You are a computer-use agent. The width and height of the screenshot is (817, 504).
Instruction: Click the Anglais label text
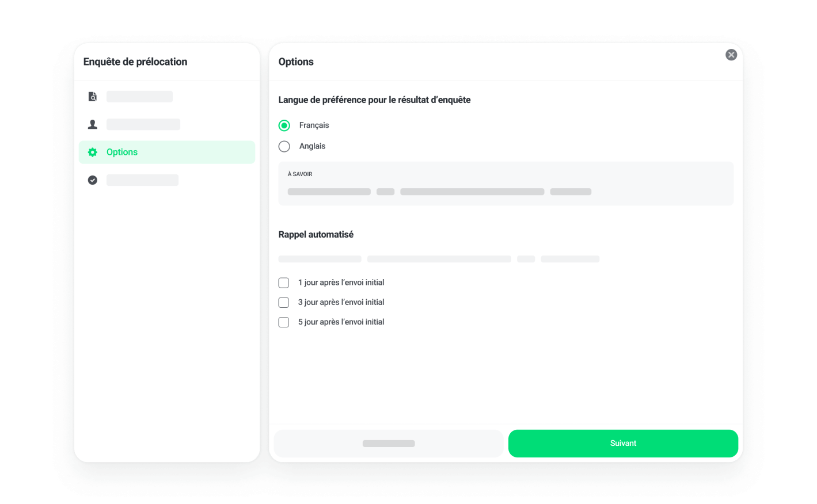coord(313,146)
